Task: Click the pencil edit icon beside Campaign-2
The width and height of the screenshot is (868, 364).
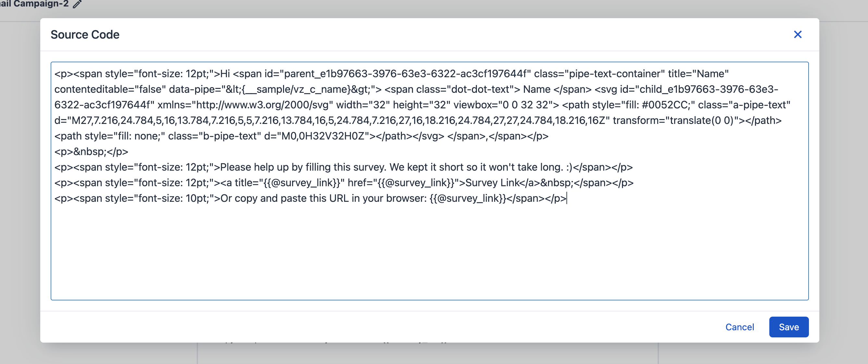Action: (77, 4)
